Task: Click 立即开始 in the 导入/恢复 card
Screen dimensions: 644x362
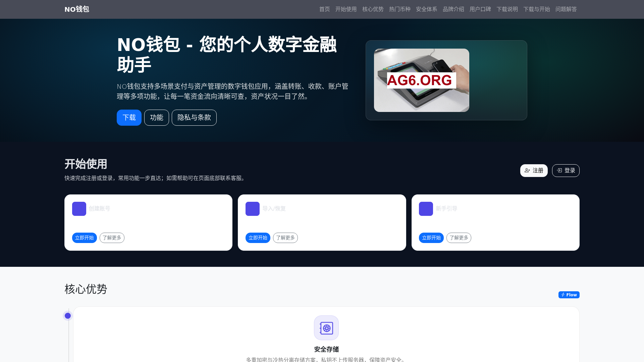Action: tap(258, 238)
